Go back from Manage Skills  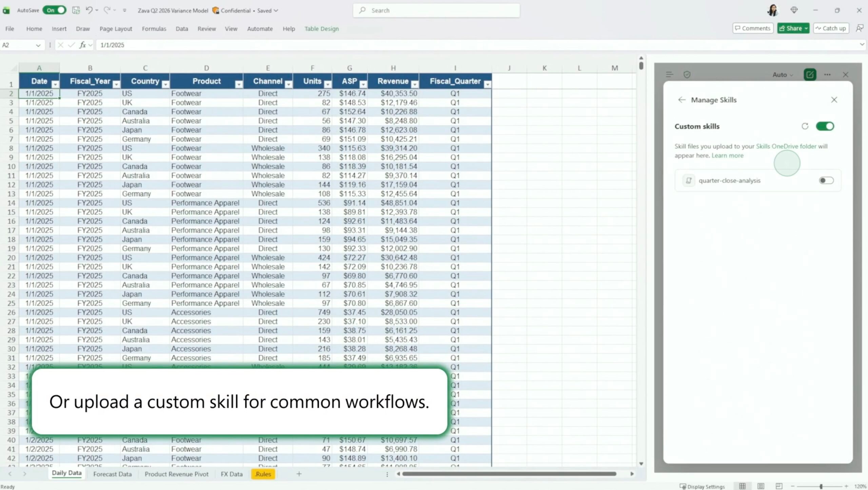[x=682, y=100]
